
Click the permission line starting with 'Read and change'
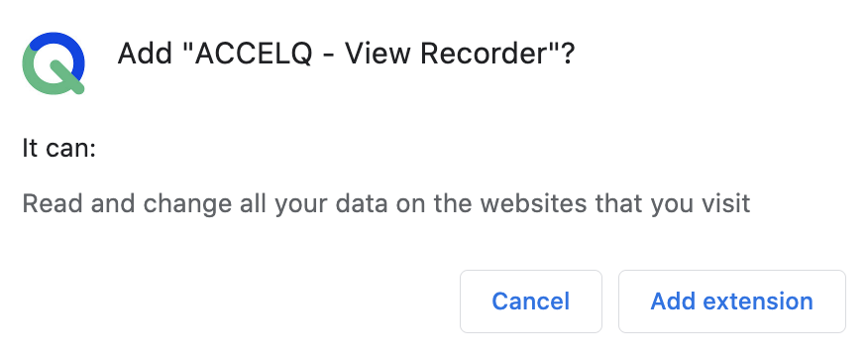(386, 204)
